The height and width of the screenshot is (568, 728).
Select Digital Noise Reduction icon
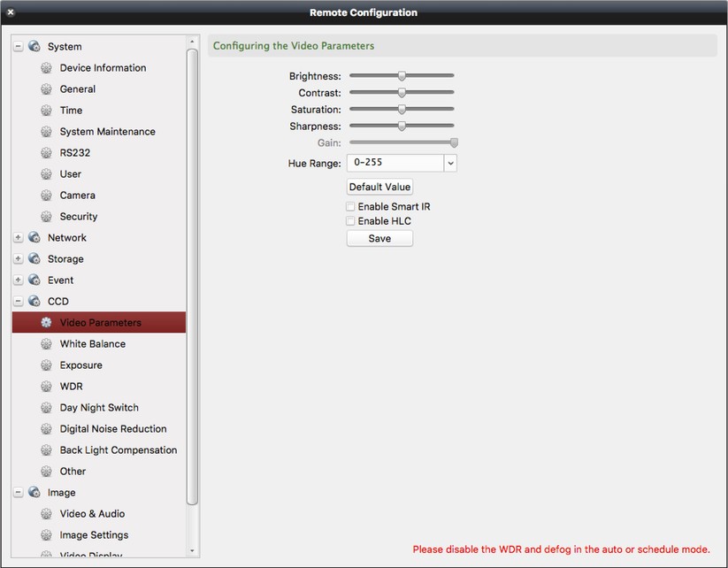tap(46, 428)
